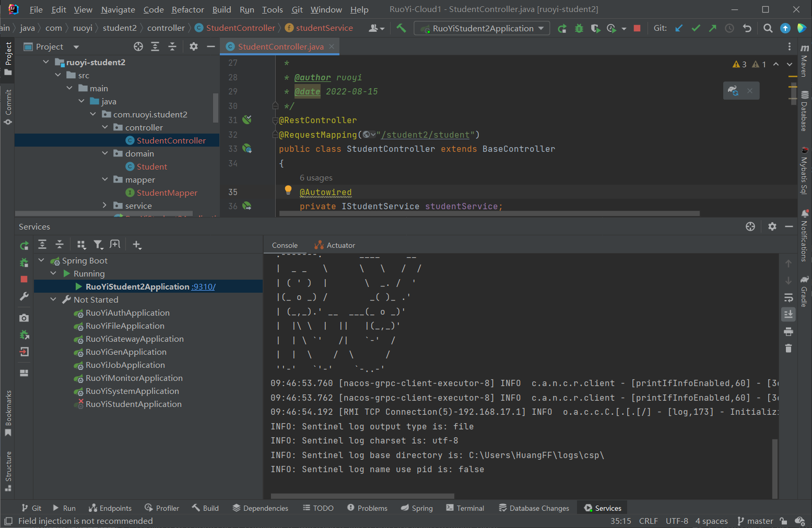The image size is (812, 528).
Task: Expand the service package
Action: point(105,206)
